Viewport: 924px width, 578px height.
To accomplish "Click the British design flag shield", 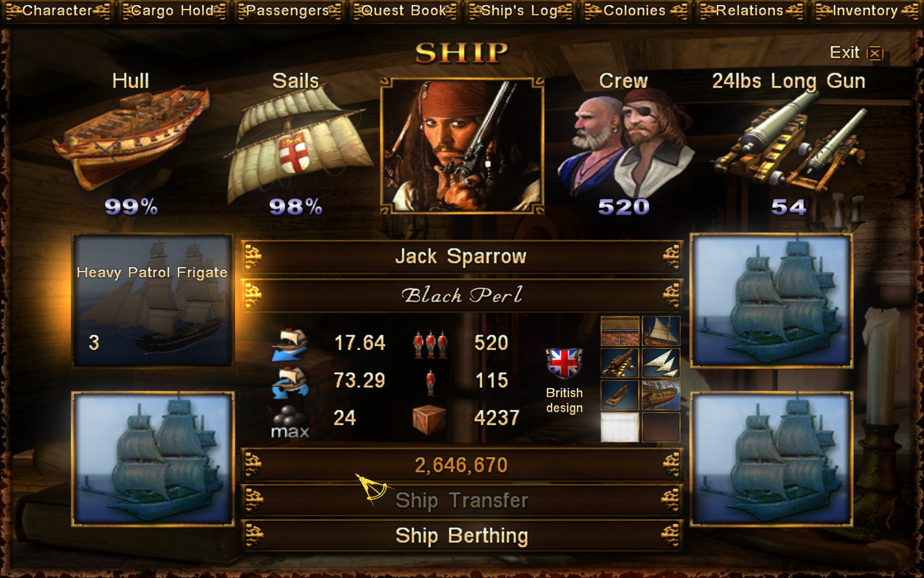I will click(x=564, y=364).
